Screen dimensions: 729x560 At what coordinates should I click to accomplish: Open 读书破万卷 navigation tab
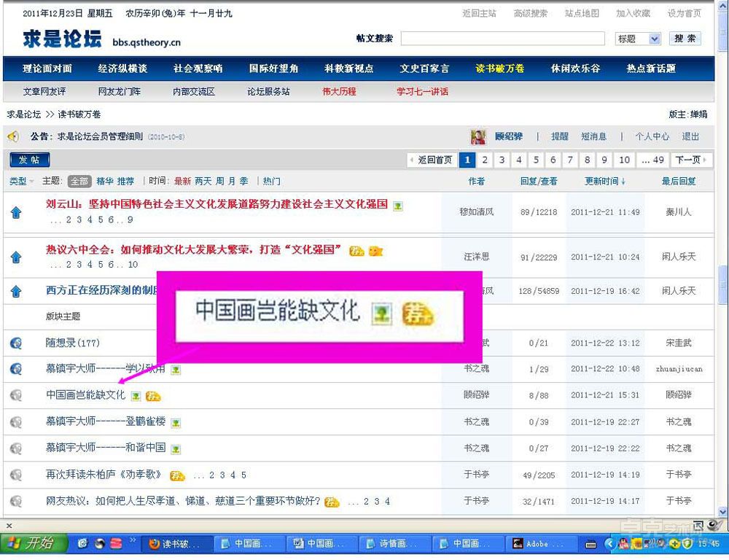[x=500, y=69]
